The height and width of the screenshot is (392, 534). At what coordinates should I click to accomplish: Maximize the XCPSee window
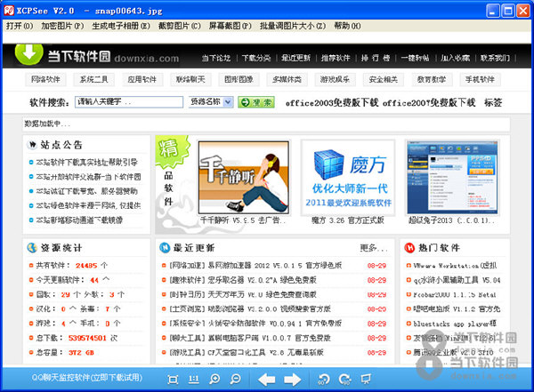508,11
